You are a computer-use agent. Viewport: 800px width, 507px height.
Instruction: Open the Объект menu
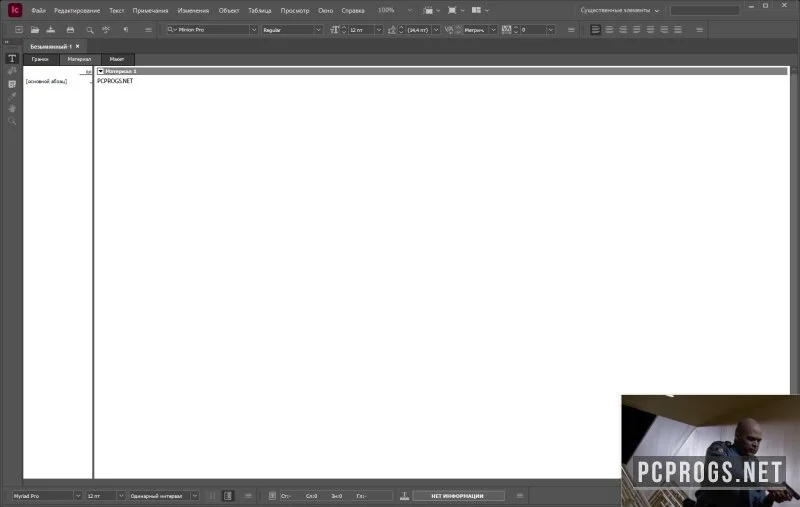click(229, 10)
